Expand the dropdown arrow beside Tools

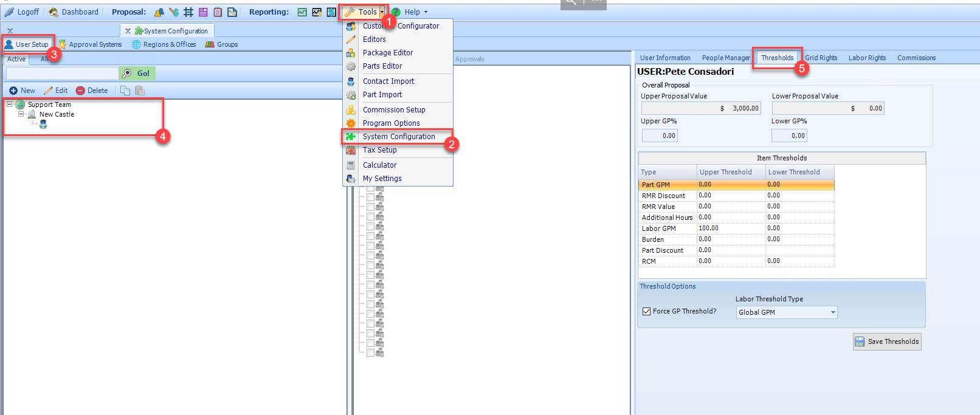pos(382,12)
